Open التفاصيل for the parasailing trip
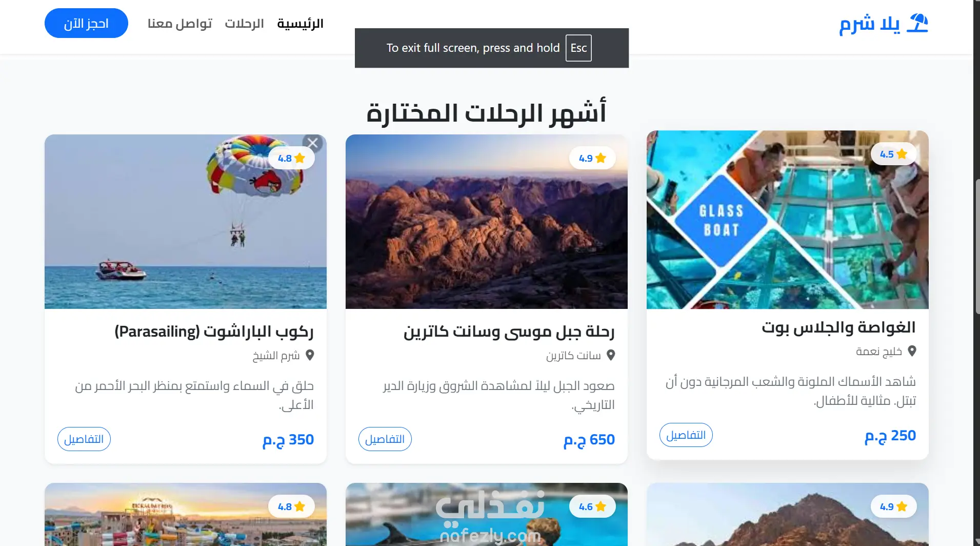The image size is (980, 546). pyautogui.click(x=84, y=439)
